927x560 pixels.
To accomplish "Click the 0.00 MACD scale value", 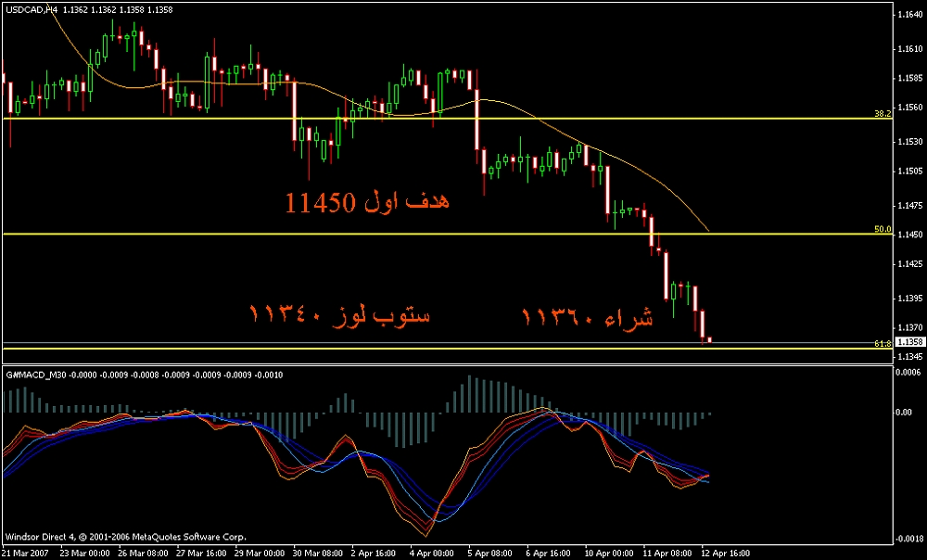I will tap(905, 413).
